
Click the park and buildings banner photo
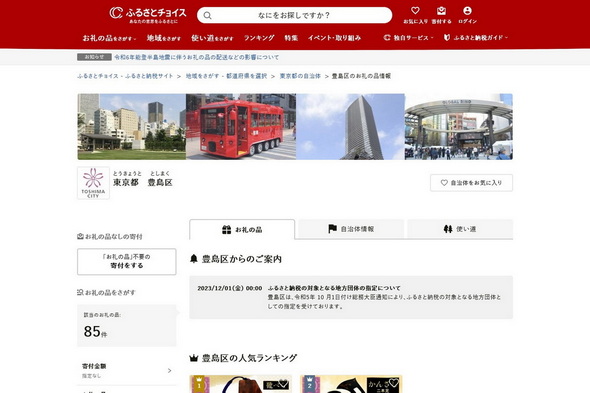click(x=132, y=126)
